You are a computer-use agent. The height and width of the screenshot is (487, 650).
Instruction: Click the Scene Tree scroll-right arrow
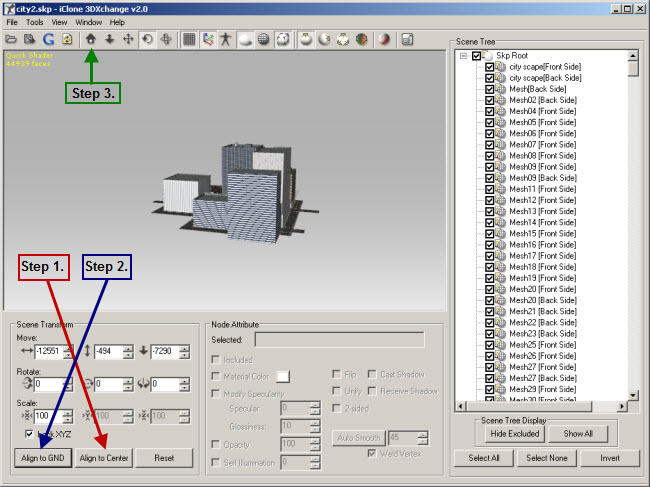point(621,407)
